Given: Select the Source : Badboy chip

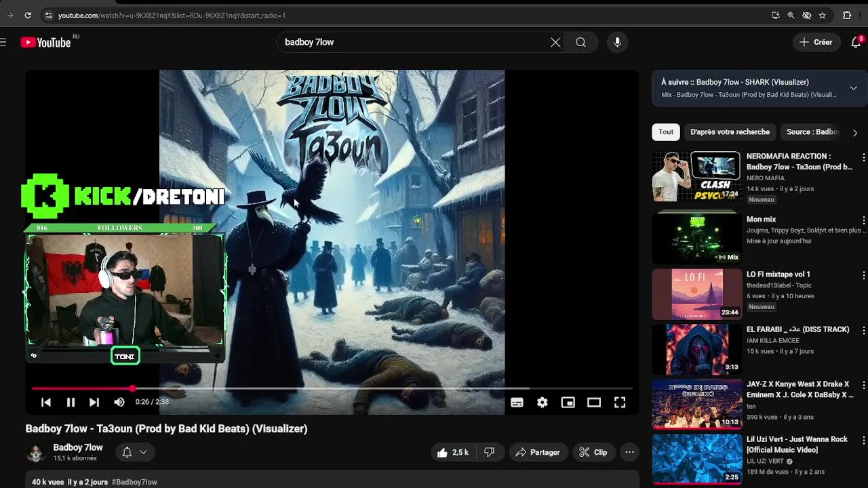Looking at the screenshot, I should point(812,132).
